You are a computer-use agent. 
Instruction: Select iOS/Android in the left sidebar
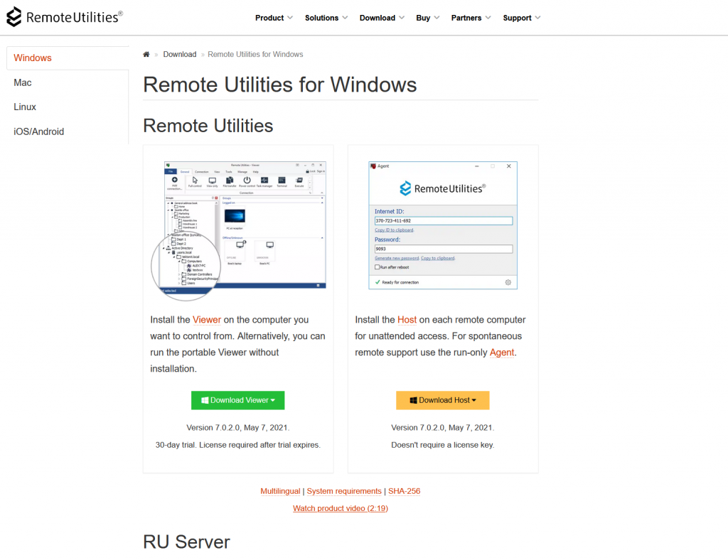[x=38, y=131]
